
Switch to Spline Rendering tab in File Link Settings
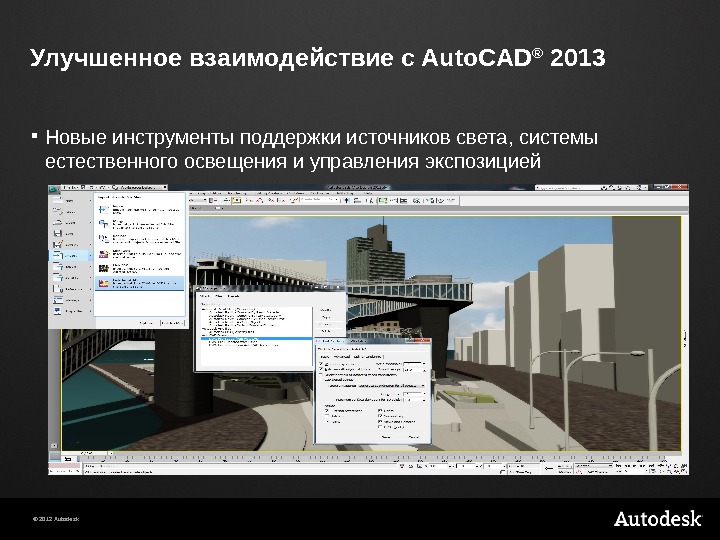[367, 356]
